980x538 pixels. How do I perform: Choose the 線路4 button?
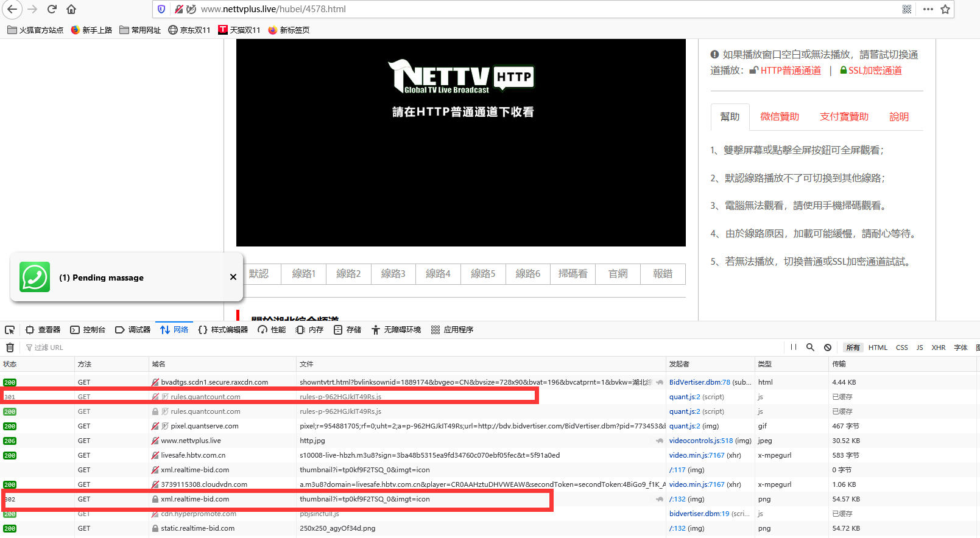click(x=438, y=274)
